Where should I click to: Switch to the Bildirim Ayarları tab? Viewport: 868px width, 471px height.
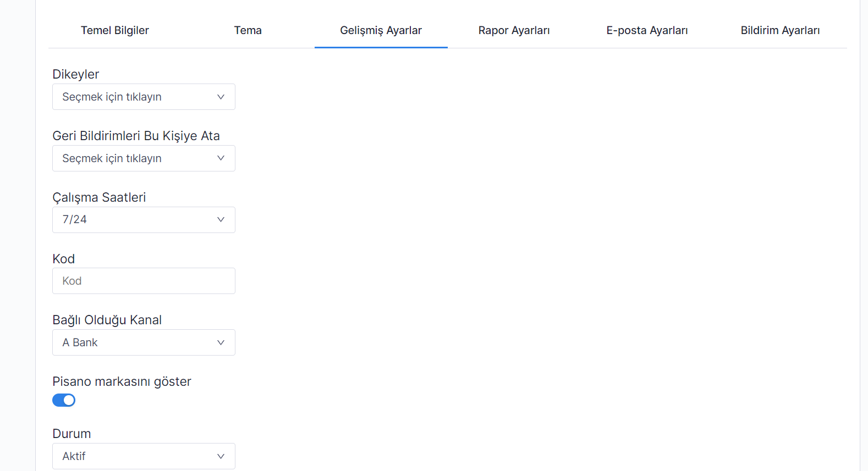click(780, 30)
